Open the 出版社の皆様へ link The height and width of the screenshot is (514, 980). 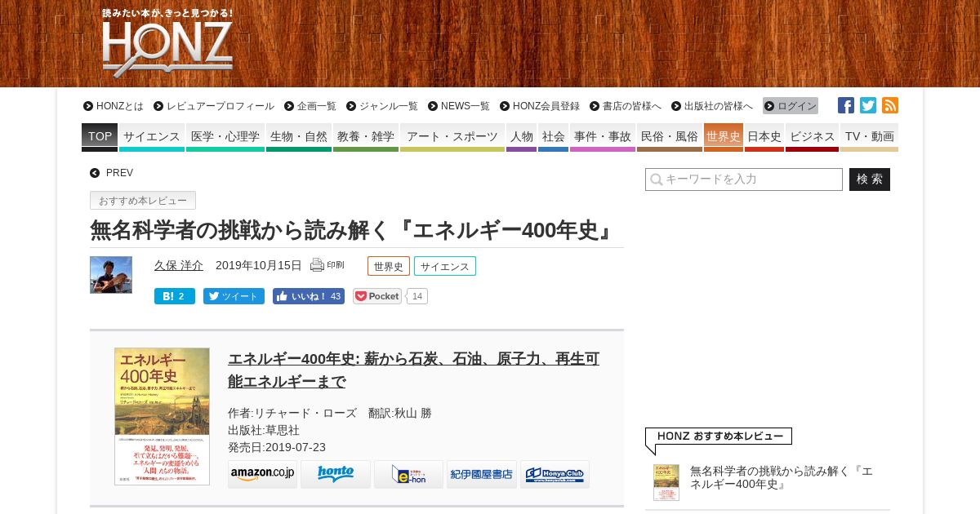[x=712, y=106]
